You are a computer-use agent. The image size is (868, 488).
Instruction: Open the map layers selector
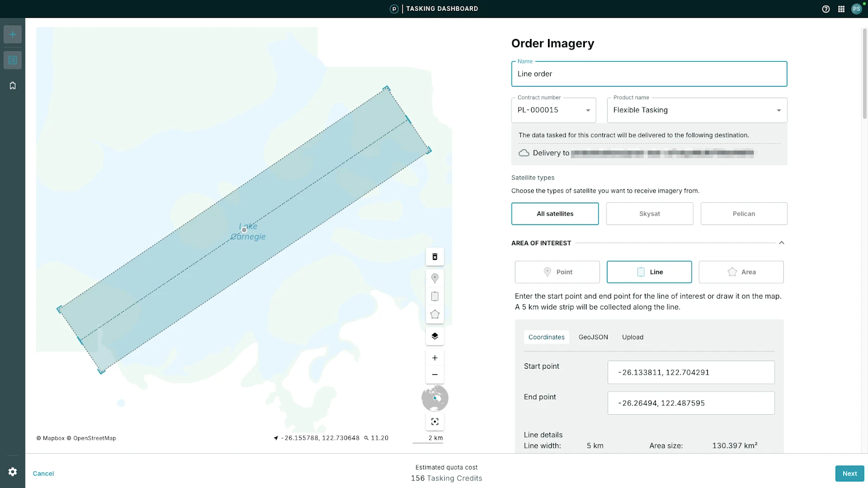(435, 336)
